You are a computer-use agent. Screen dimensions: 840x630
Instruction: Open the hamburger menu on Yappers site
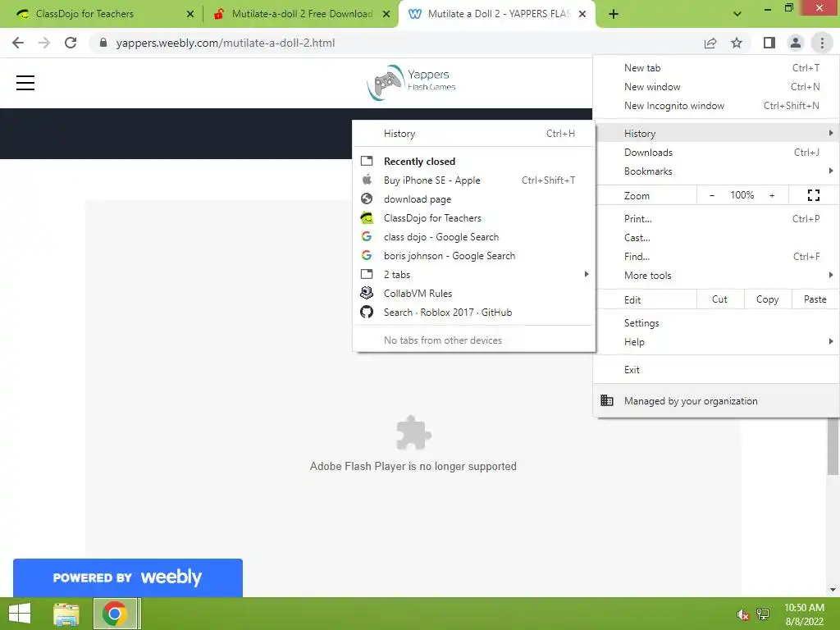pos(25,83)
